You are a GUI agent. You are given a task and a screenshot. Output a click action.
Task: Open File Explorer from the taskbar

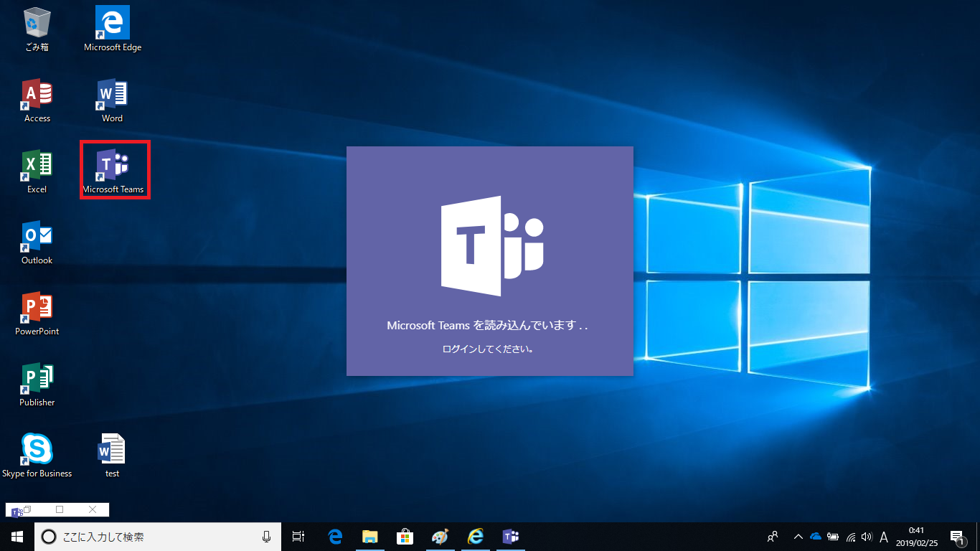tap(370, 536)
